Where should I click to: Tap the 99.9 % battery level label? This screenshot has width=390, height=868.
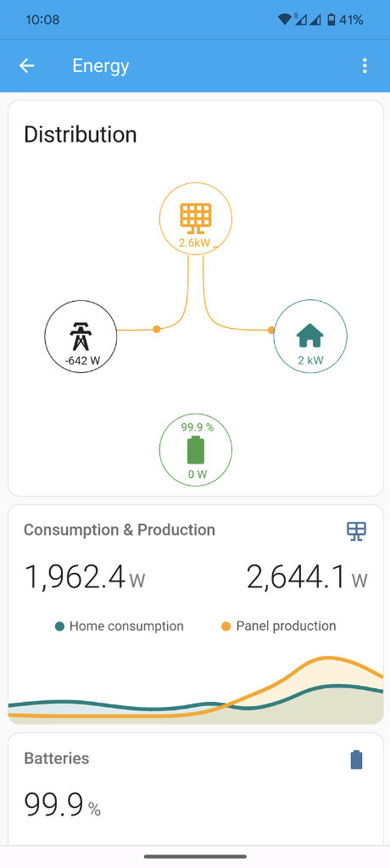[197, 427]
